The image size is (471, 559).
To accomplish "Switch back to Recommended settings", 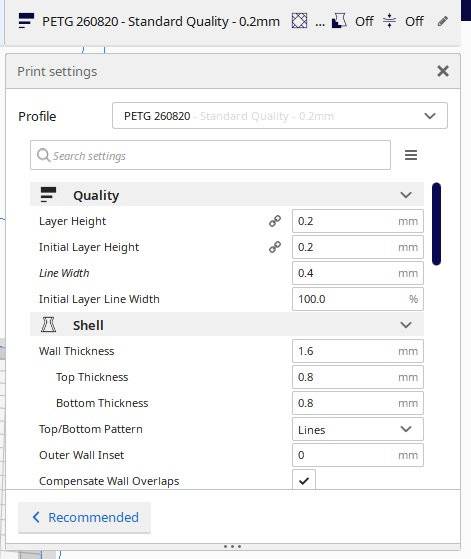I will pyautogui.click(x=85, y=518).
